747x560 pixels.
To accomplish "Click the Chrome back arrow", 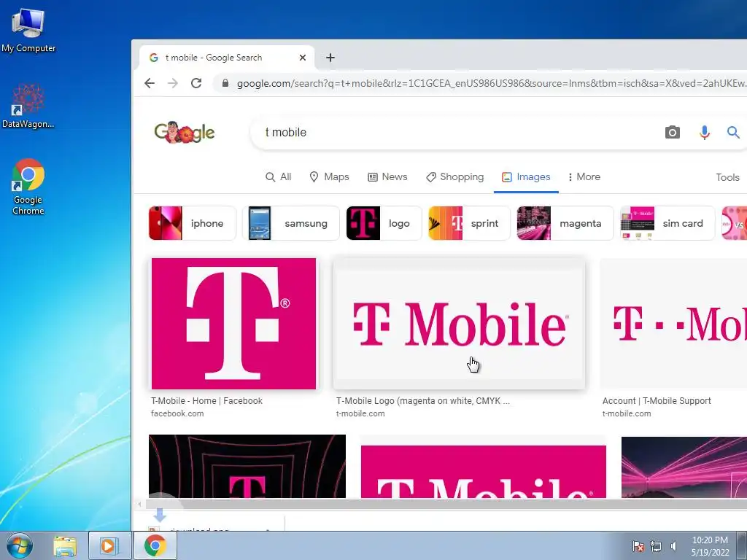I will point(150,83).
